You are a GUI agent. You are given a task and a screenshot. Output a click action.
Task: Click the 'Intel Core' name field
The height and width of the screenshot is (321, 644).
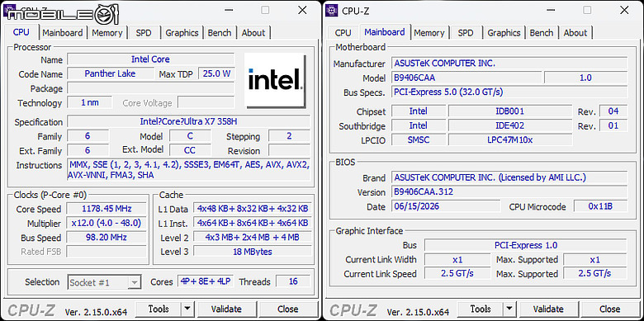(x=151, y=59)
